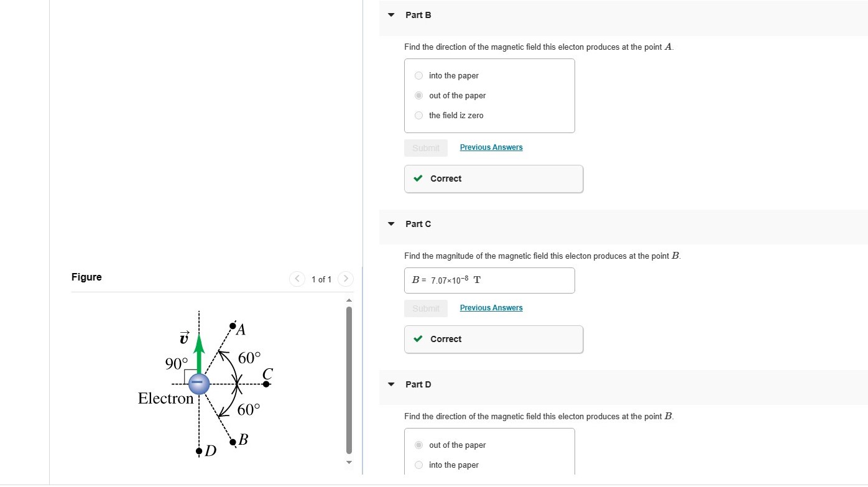This screenshot has height=487, width=868.
Task: Click the green checkmark in Part C Correct banner
Action: point(418,338)
